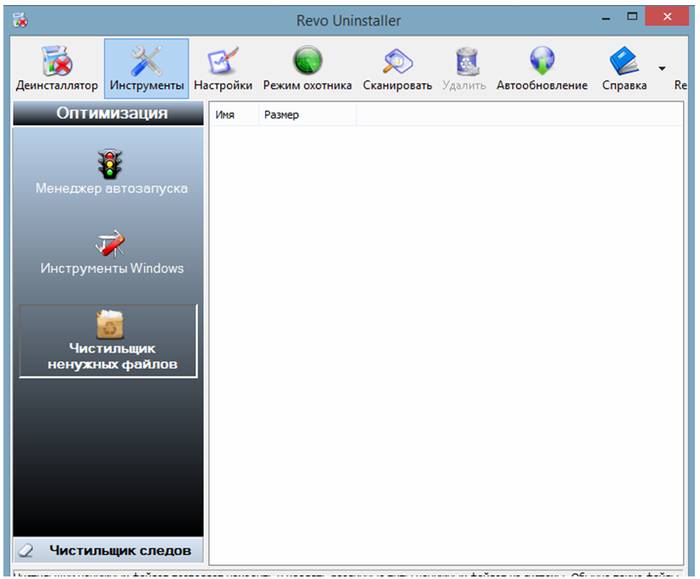This screenshot has width=700, height=579.
Task: Minimize the Revo Uninstaller window
Action: pyautogui.click(x=603, y=18)
